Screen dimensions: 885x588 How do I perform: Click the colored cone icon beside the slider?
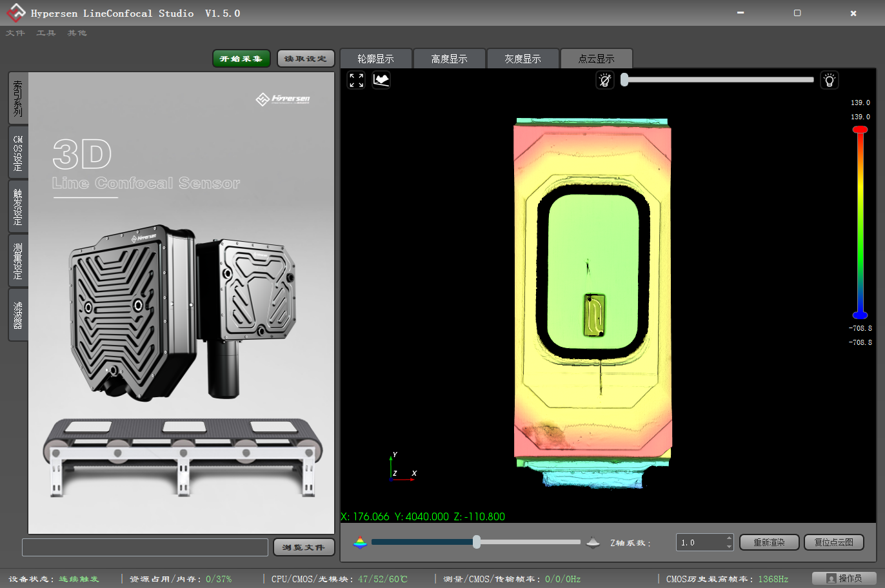pos(360,543)
